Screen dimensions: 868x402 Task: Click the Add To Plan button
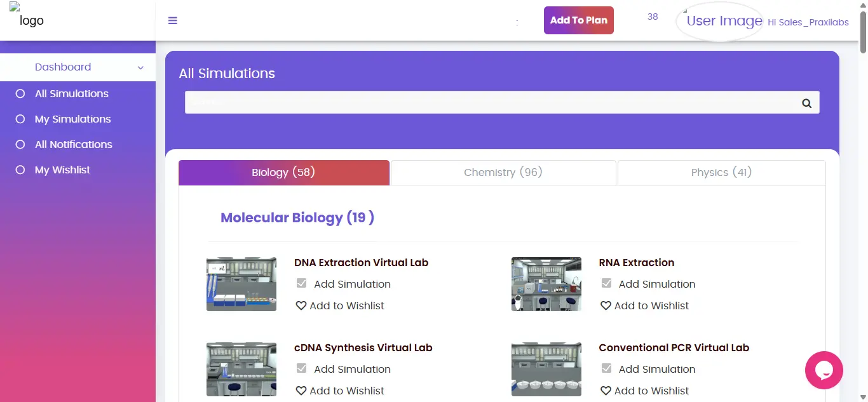click(x=579, y=20)
